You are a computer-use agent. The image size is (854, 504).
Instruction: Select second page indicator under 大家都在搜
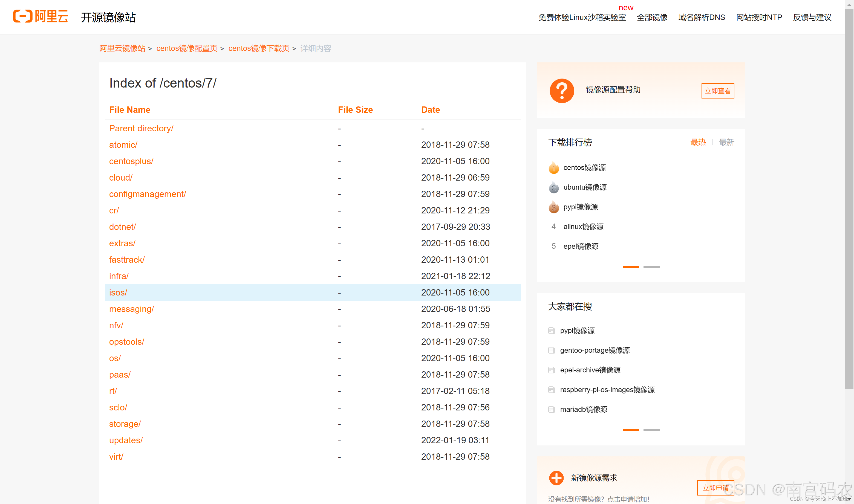tap(651, 430)
